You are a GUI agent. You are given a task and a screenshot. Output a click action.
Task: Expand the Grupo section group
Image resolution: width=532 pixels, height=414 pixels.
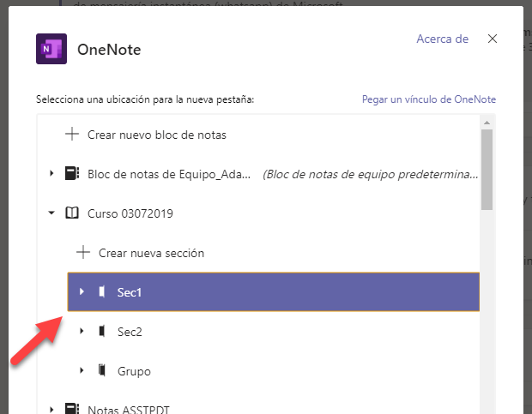click(x=82, y=370)
